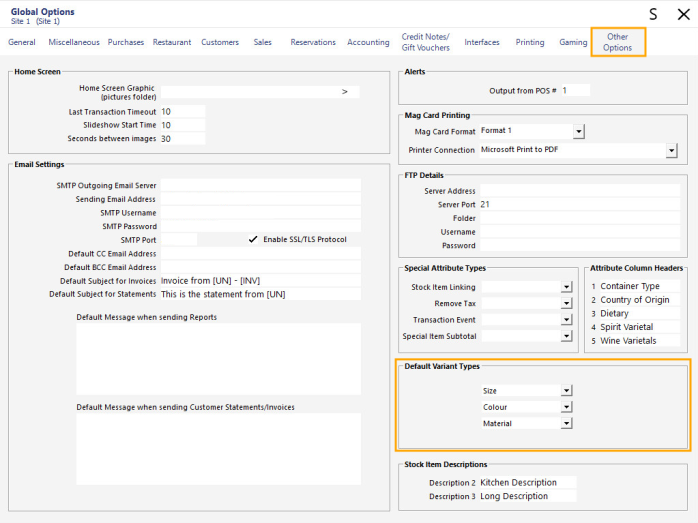Edit the FTP Server Port field
Image resolution: width=698 pixels, height=523 pixels.
(x=580, y=205)
